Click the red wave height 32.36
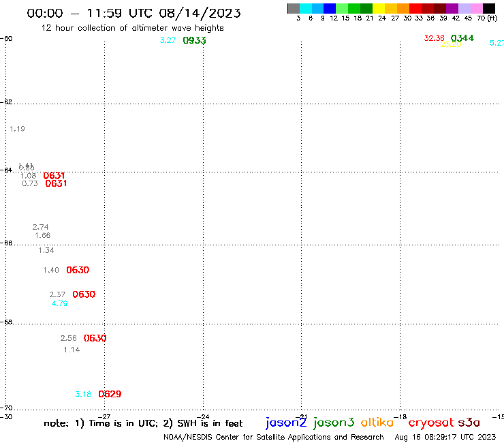The image size is (504, 443). (434, 38)
